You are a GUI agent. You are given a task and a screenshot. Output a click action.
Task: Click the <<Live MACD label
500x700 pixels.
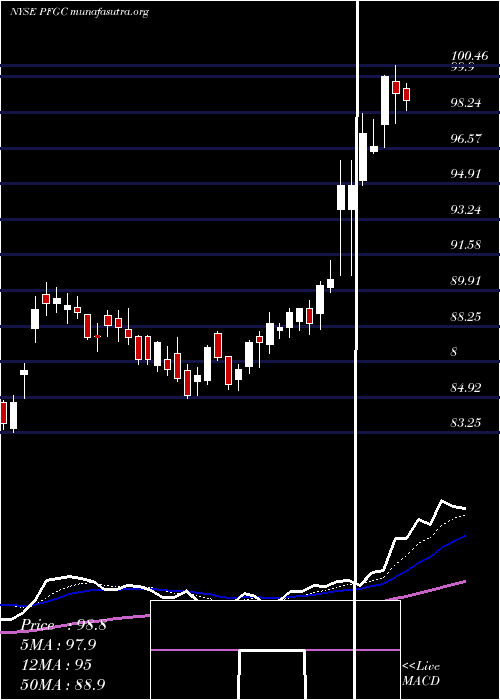click(421, 673)
